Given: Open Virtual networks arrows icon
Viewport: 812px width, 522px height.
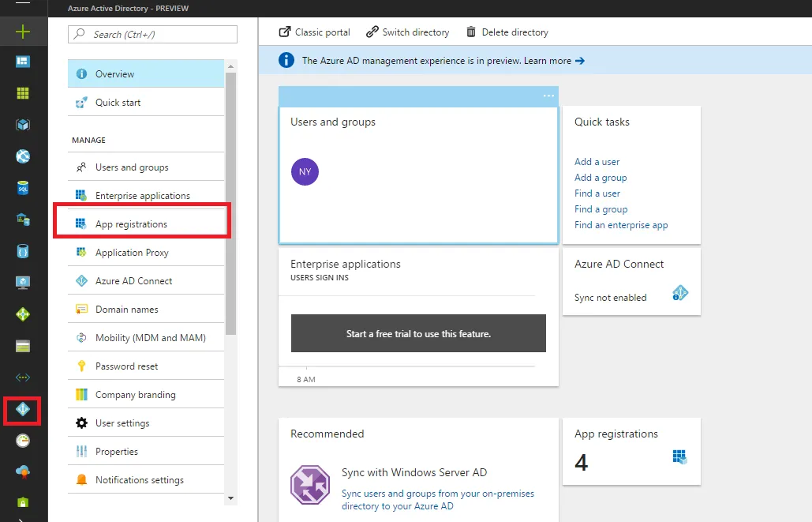Looking at the screenshot, I should click(23, 377).
